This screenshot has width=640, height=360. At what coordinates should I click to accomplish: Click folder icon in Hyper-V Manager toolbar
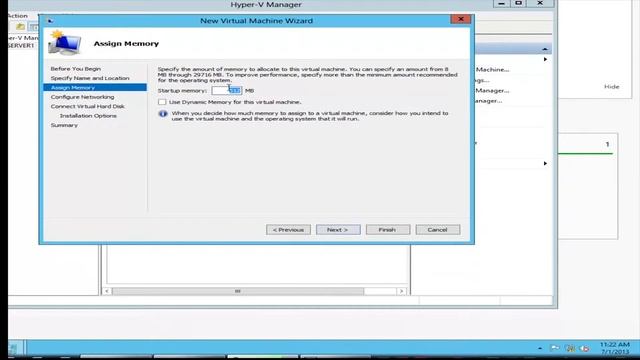(20, 27)
